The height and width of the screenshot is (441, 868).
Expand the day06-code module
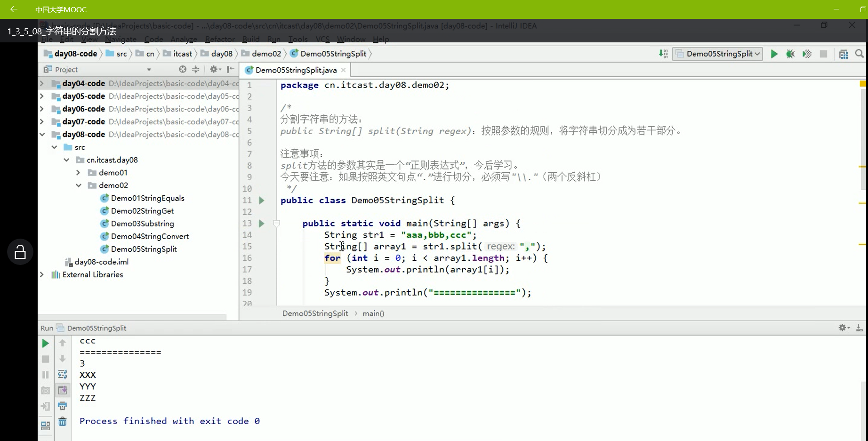[x=42, y=109]
